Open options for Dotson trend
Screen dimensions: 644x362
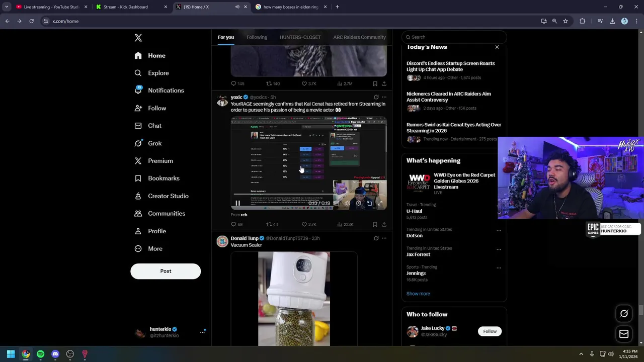tap(499, 231)
